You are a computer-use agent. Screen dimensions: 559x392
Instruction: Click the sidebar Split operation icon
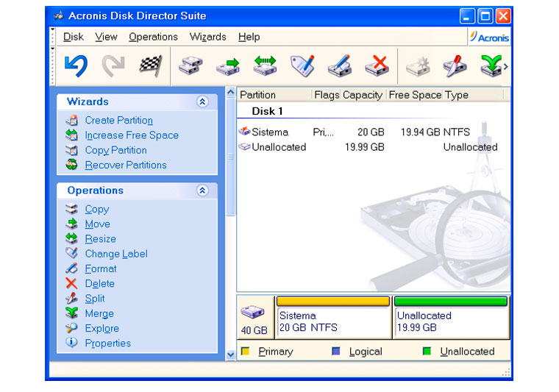71,299
